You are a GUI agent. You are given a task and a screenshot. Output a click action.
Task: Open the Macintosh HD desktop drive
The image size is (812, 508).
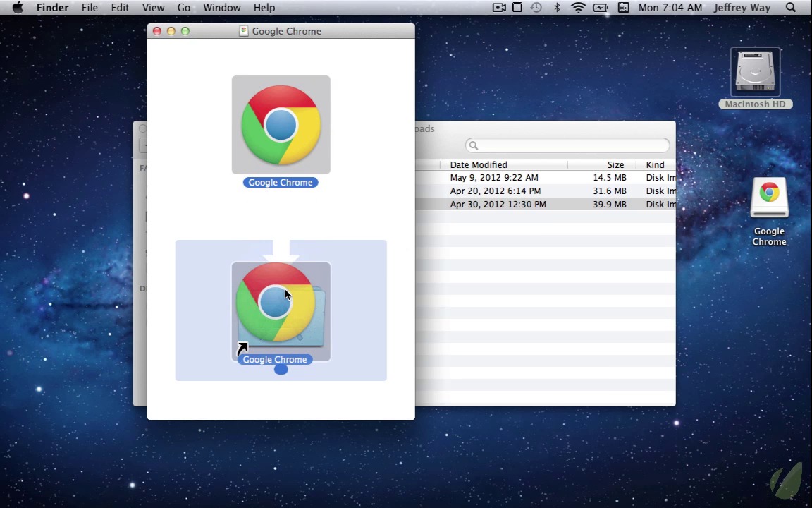tap(755, 73)
